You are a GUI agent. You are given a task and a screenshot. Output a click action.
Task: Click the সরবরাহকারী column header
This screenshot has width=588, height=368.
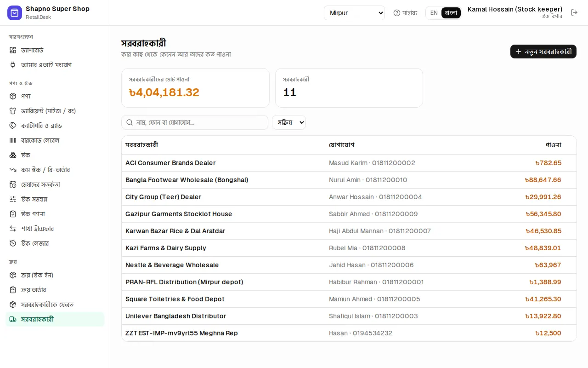(x=142, y=145)
